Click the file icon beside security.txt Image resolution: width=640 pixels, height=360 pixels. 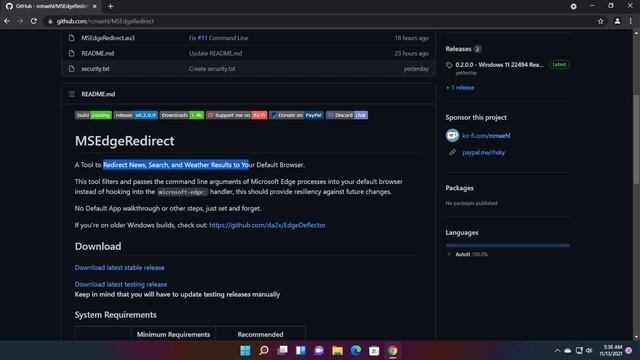click(x=71, y=69)
